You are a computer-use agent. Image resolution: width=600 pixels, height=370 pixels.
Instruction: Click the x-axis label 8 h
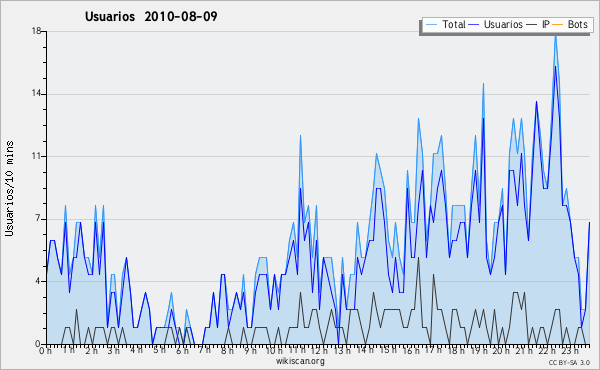[x=227, y=351]
